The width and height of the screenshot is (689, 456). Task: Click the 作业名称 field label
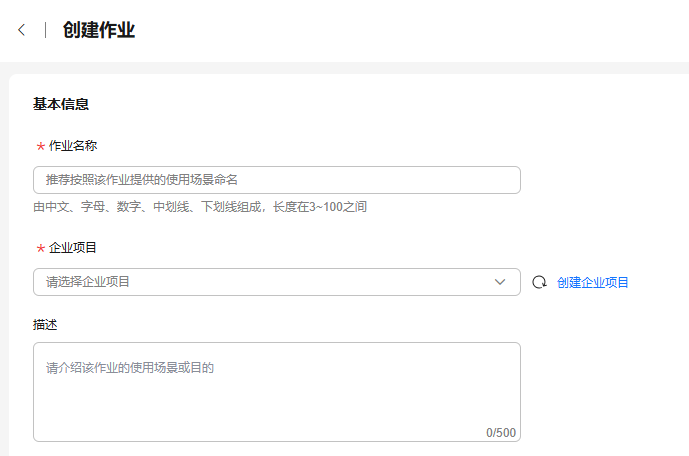pyautogui.click(x=73, y=146)
